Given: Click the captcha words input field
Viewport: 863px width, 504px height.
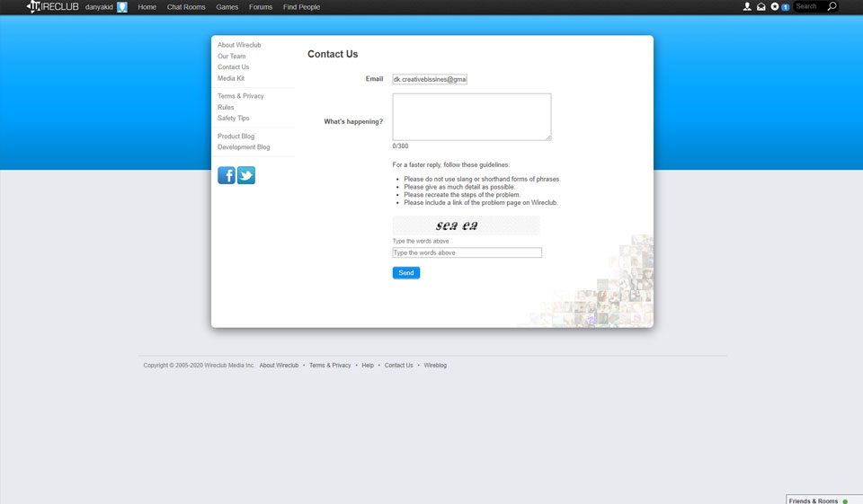Looking at the screenshot, I should (467, 253).
